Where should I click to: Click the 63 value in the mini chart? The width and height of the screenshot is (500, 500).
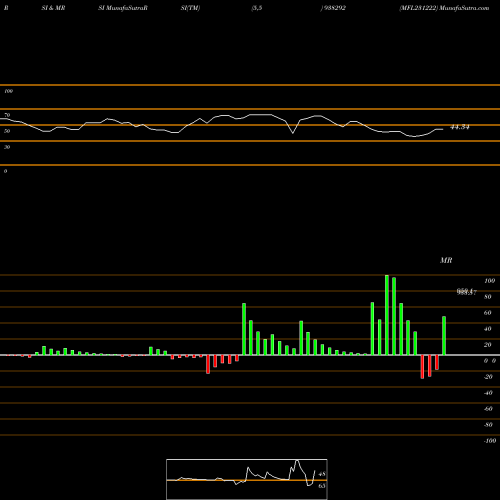tap(322, 486)
